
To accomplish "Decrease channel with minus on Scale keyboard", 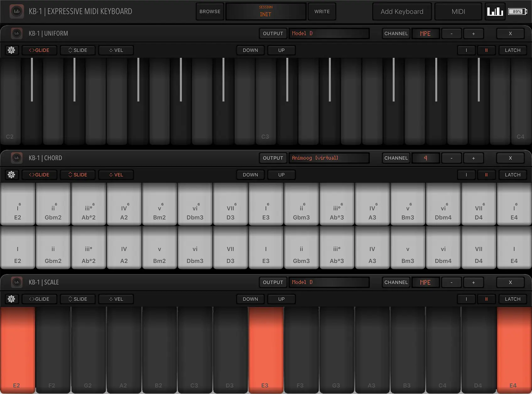I will click(x=451, y=282).
